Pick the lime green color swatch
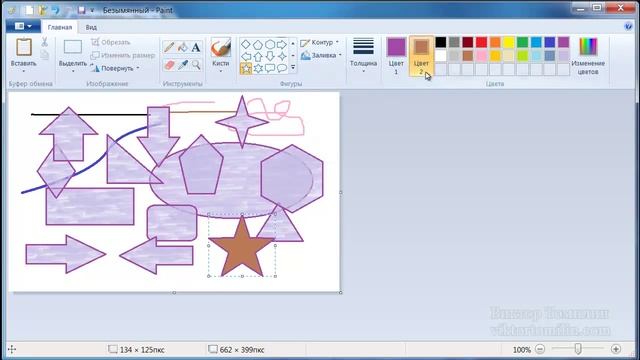The image size is (640, 360). coord(522,56)
